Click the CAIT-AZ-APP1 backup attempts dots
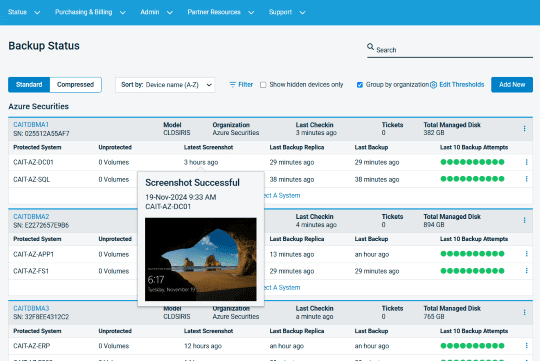This screenshot has width=540, height=361. coord(472,254)
